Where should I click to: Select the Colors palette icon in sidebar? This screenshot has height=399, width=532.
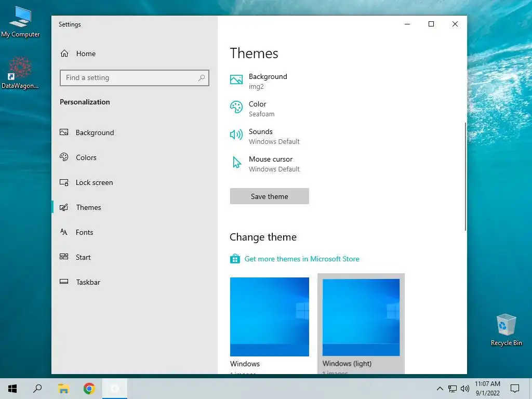(x=64, y=157)
